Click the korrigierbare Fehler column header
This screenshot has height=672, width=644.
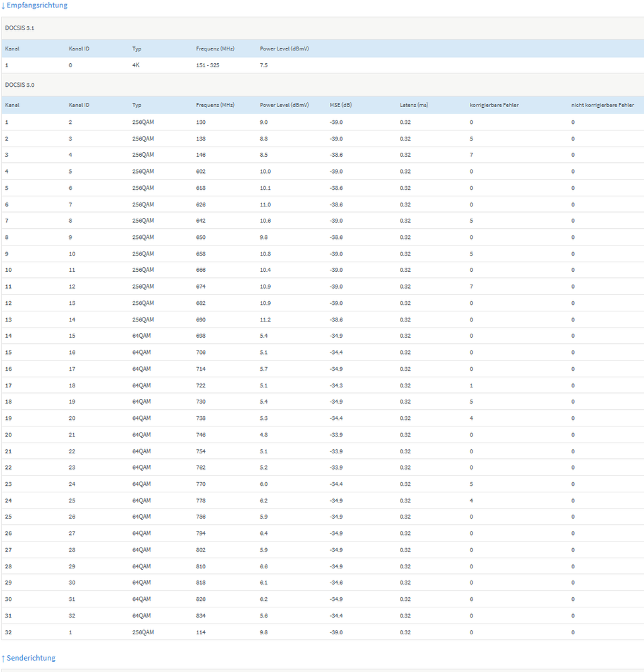[x=494, y=105]
